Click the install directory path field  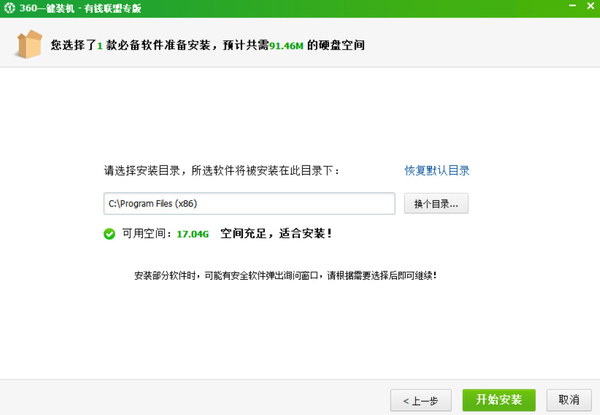pos(249,203)
